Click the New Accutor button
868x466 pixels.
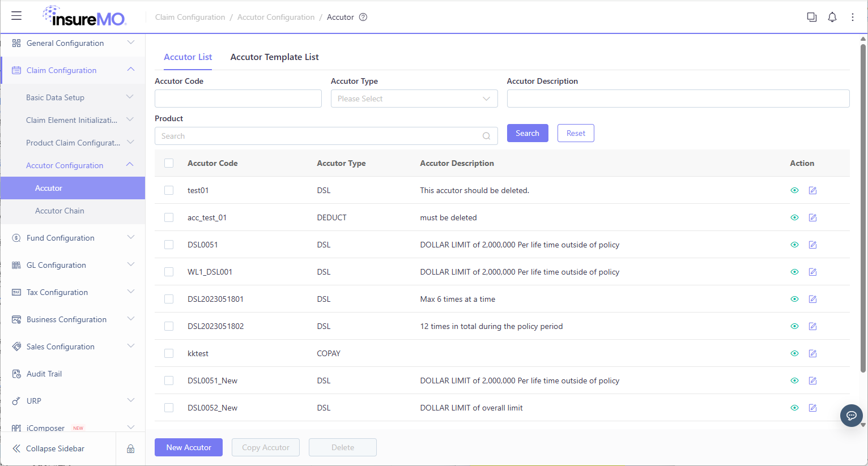click(x=189, y=447)
